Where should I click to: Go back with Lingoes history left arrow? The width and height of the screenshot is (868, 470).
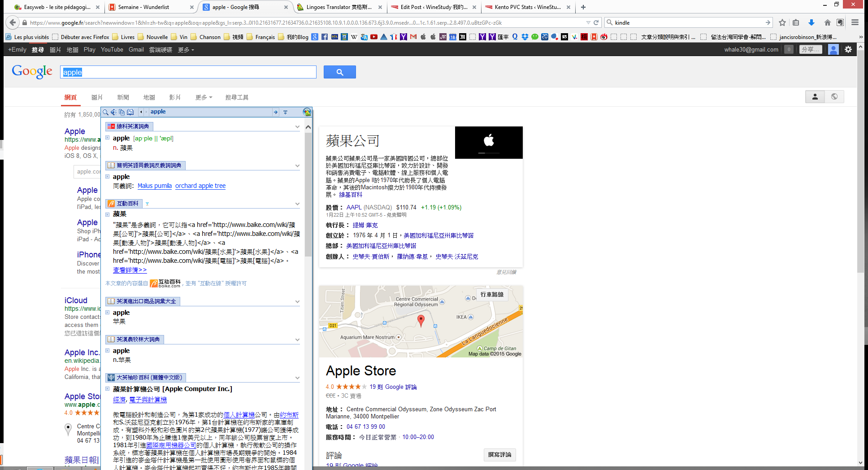coord(141,112)
